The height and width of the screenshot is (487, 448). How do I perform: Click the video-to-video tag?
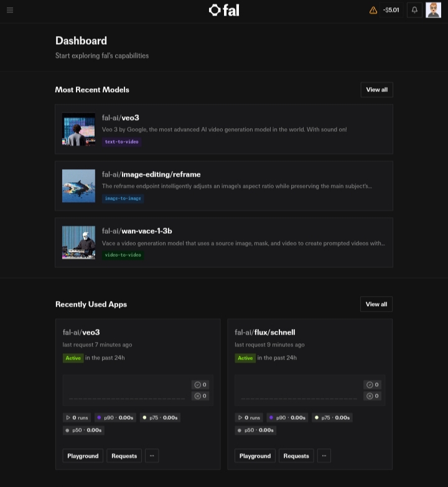point(123,254)
